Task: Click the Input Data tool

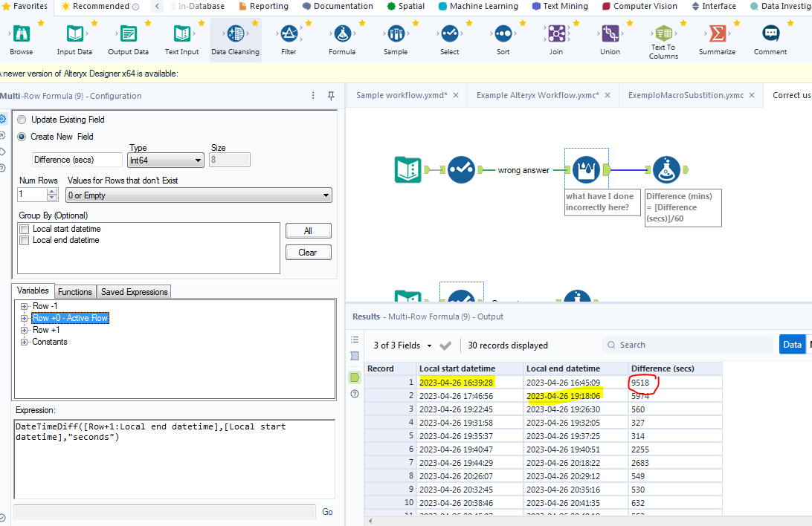Action: (74, 34)
